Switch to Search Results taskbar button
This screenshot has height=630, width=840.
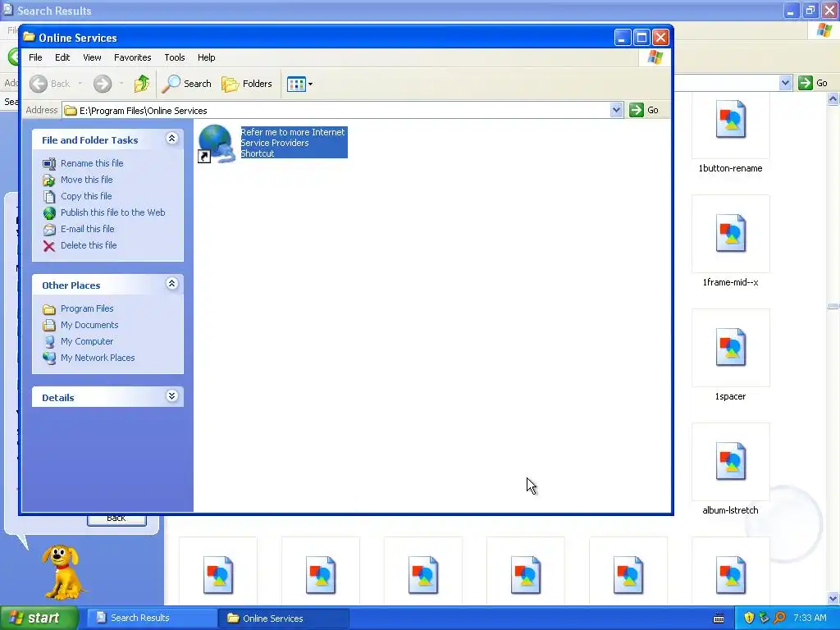pyautogui.click(x=151, y=618)
